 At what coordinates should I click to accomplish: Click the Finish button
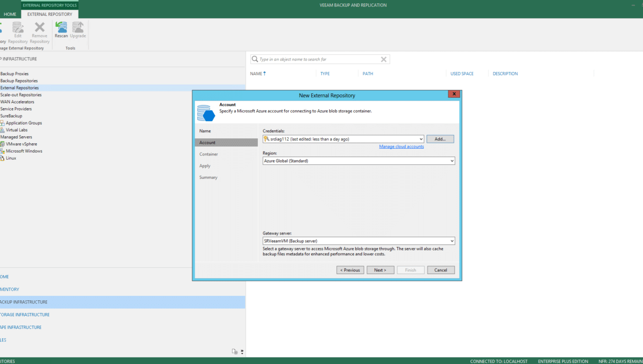(411, 270)
